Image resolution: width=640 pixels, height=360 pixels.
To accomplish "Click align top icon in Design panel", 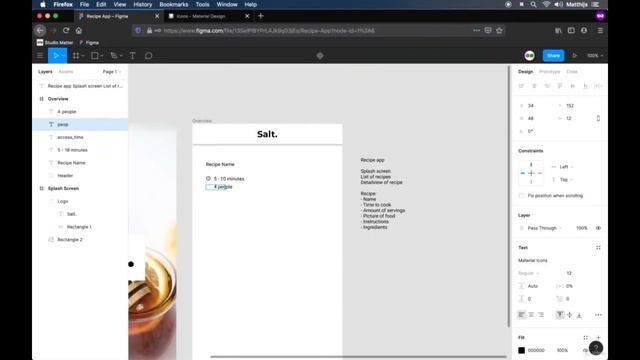I will (560, 86).
